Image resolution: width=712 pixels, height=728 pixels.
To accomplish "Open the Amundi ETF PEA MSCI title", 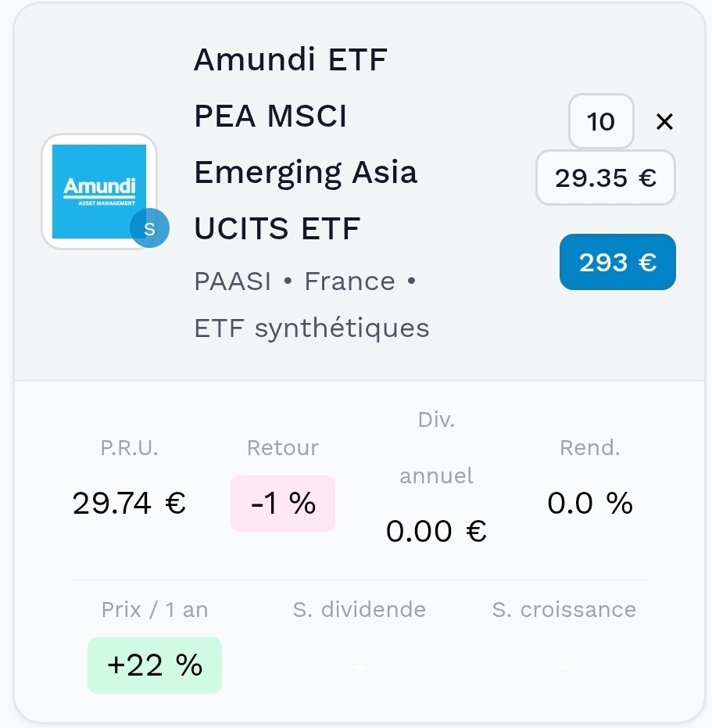I will tap(306, 144).
